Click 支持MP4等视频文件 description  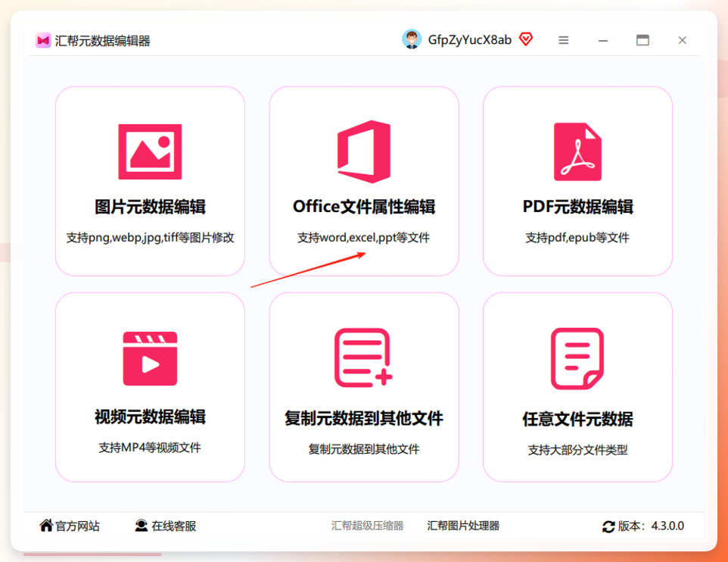coord(150,448)
